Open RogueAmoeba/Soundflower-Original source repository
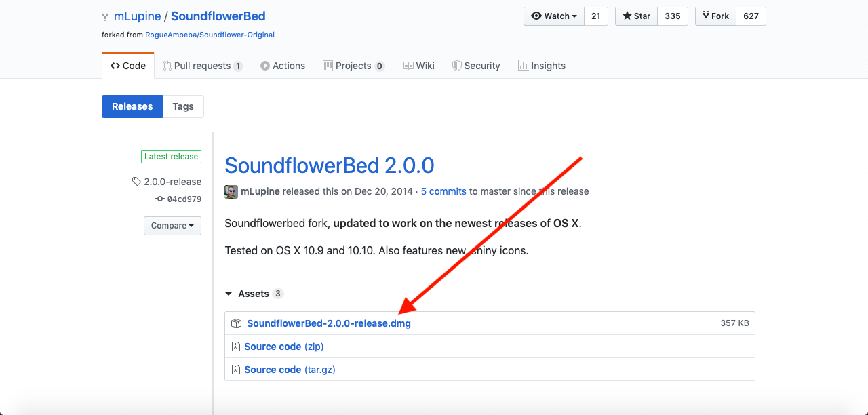868x415 pixels. (x=210, y=35)
